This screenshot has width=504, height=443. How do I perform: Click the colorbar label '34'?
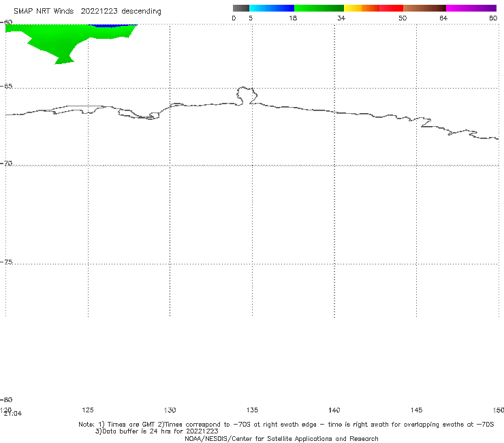point(341,18)
